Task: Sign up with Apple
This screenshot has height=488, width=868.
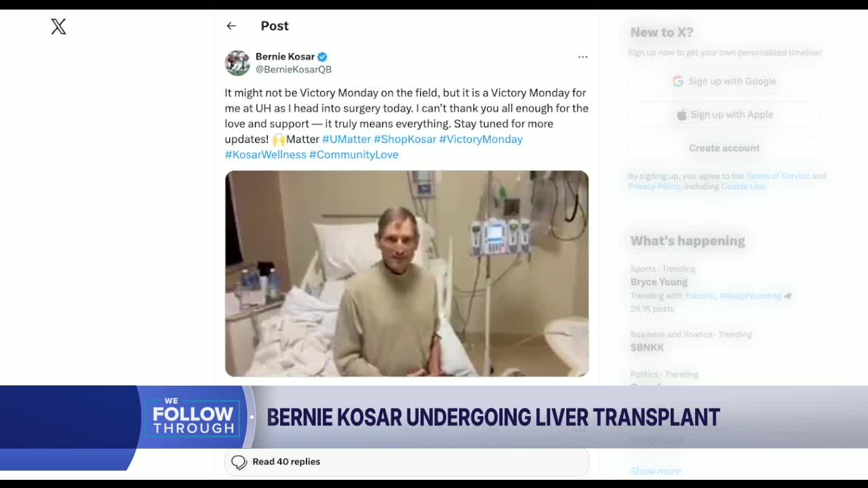Action: (x=724, y=115)
